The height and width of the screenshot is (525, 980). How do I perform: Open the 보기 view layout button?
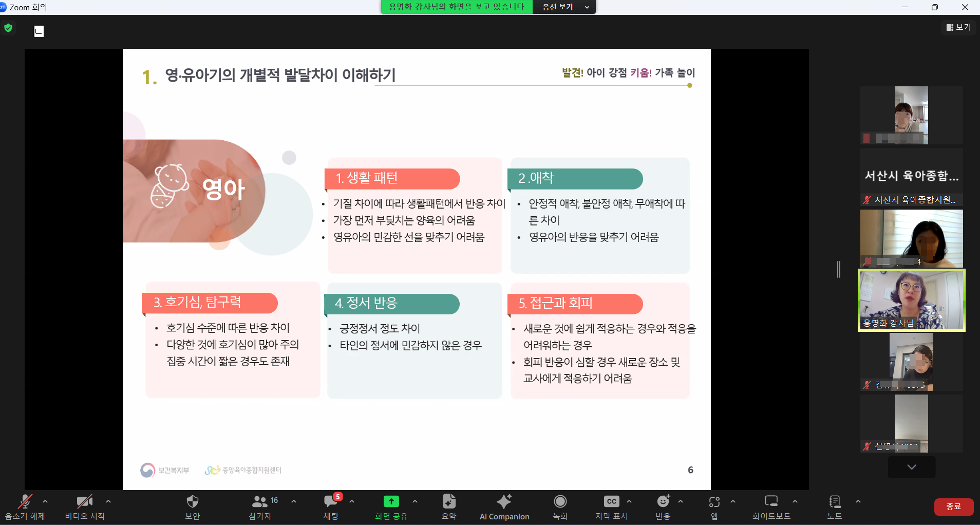958,27
